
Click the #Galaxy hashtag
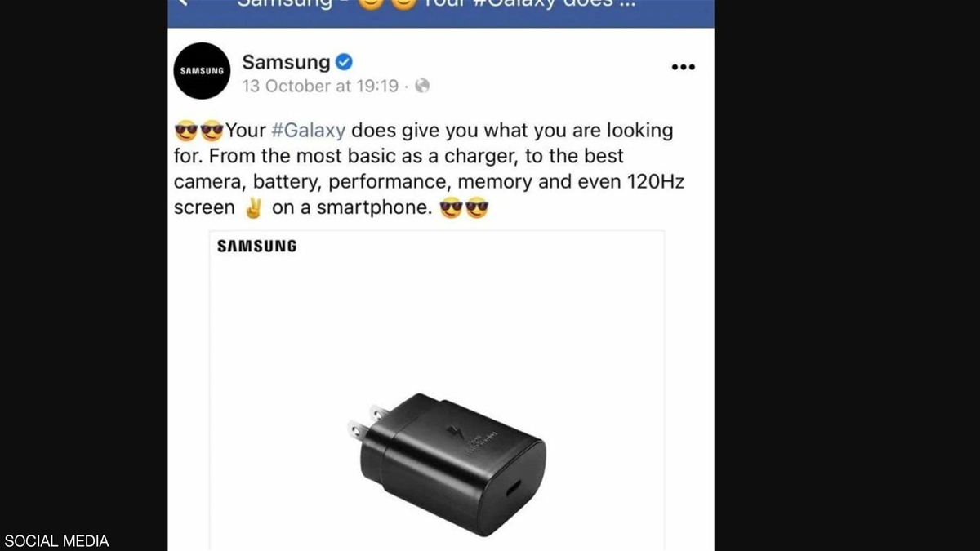[x=309, y=131]
